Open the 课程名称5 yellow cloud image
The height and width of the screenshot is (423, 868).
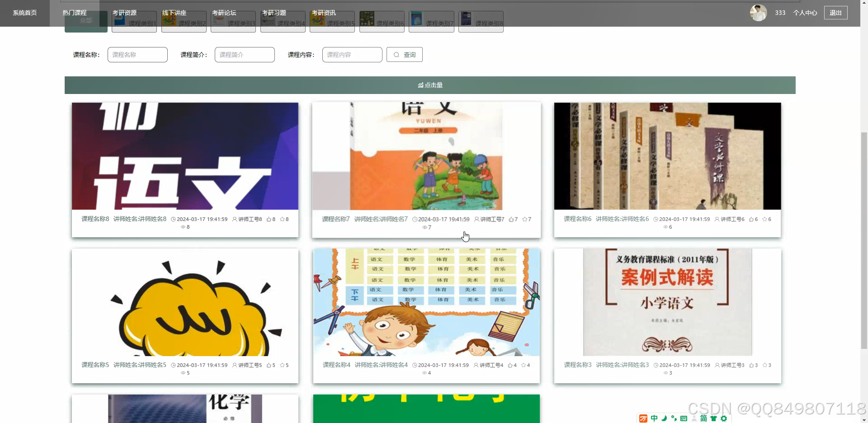click(x=185, y=302)
